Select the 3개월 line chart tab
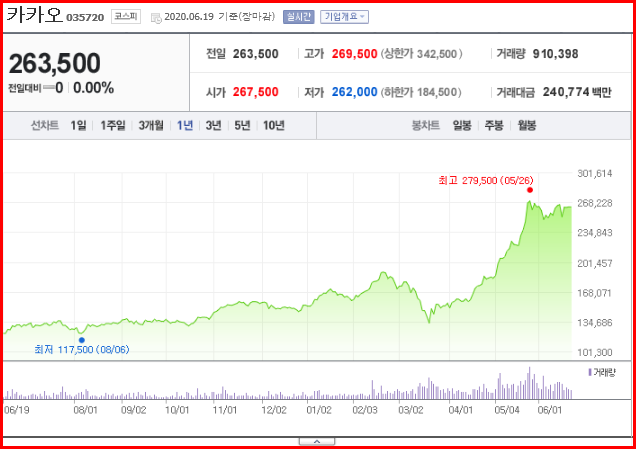 coord(151,125)
